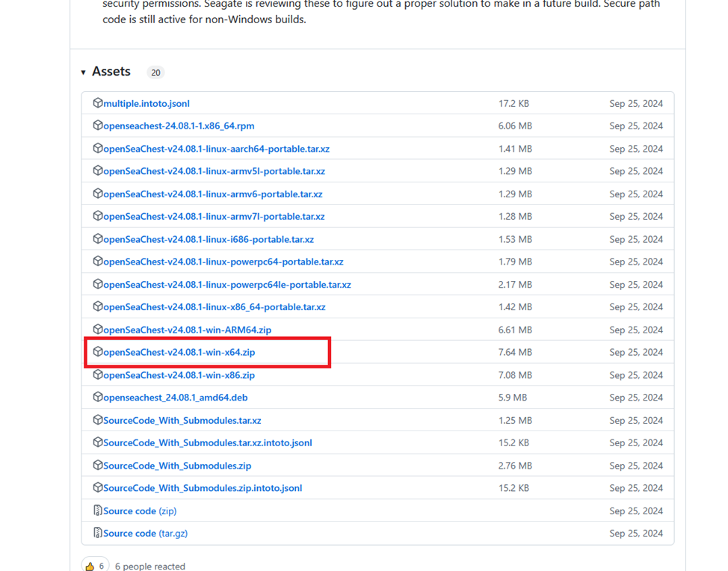Click package icon beside linux-aarch64-portable.tar.xz
The image size is (728, 571).
tap(97, 148)
